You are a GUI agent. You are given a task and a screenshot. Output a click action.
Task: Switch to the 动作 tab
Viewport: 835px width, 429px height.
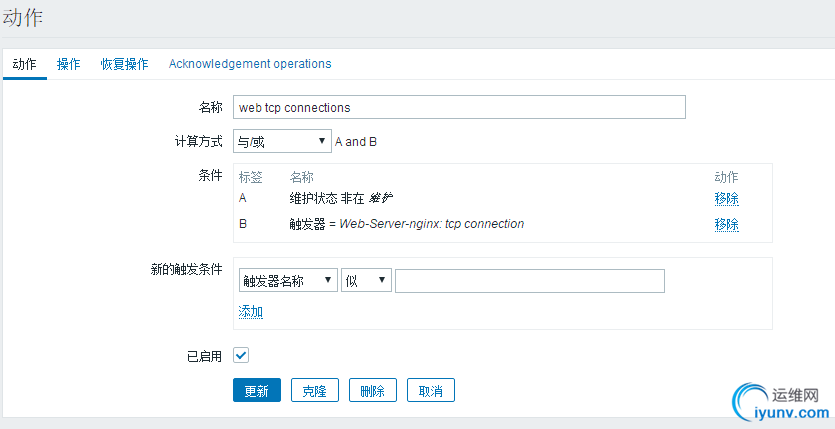24,64
